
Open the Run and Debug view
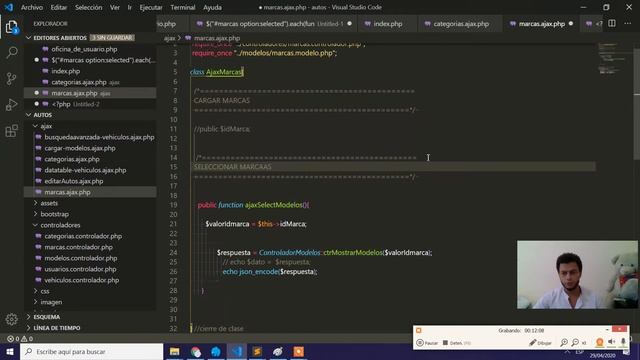click(11, 104)
